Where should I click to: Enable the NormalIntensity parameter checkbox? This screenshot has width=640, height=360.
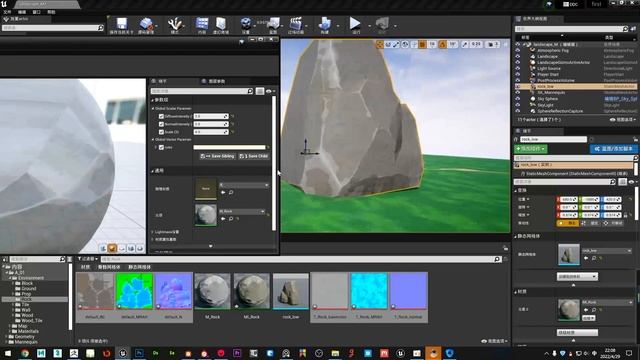pyautogui.click(x=161, y=124)
